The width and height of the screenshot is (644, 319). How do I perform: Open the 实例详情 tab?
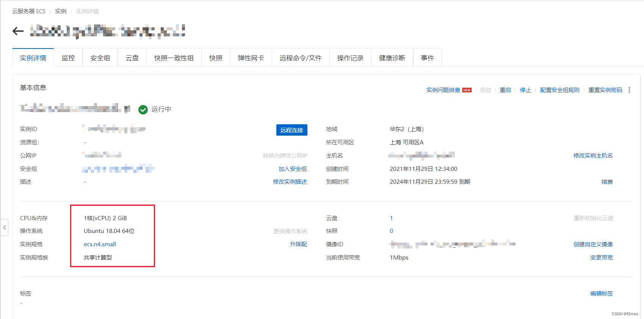click(33, 58)
